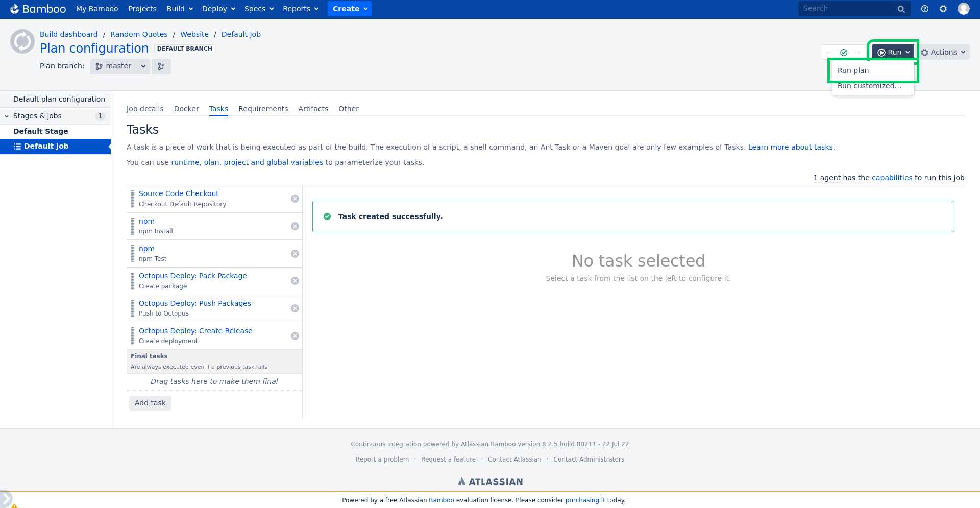Open the Deploy menu dropdown
Screen dimensions: 980x508
[x=218, y=9]
